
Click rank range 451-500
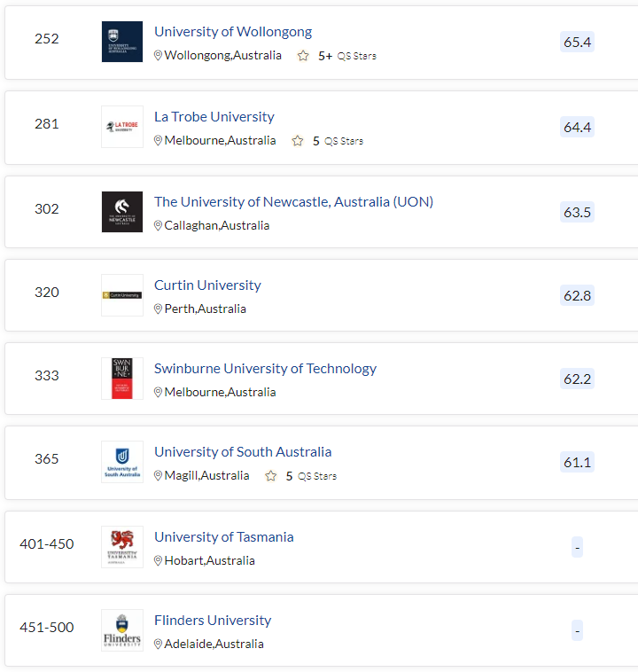coord(47,628)
